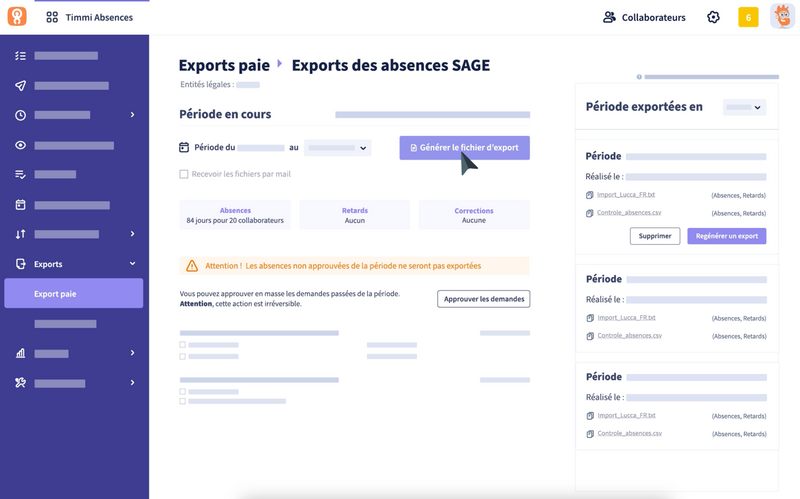Click the Regénérer un export button
The width and height of the screenshot is (800, 499).
[x=727, y=236]
